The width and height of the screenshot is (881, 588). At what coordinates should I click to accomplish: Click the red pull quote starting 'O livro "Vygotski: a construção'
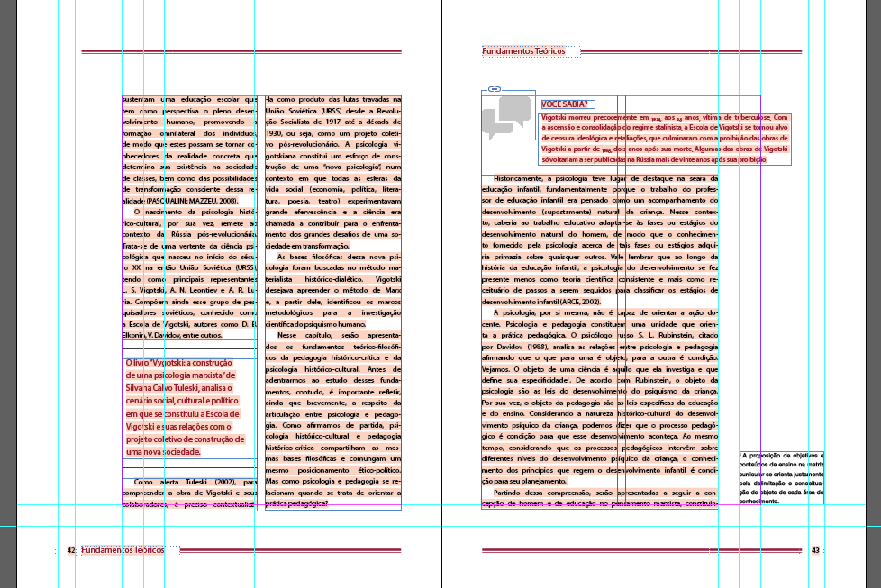pyautogui.click(x=185, y=407)
